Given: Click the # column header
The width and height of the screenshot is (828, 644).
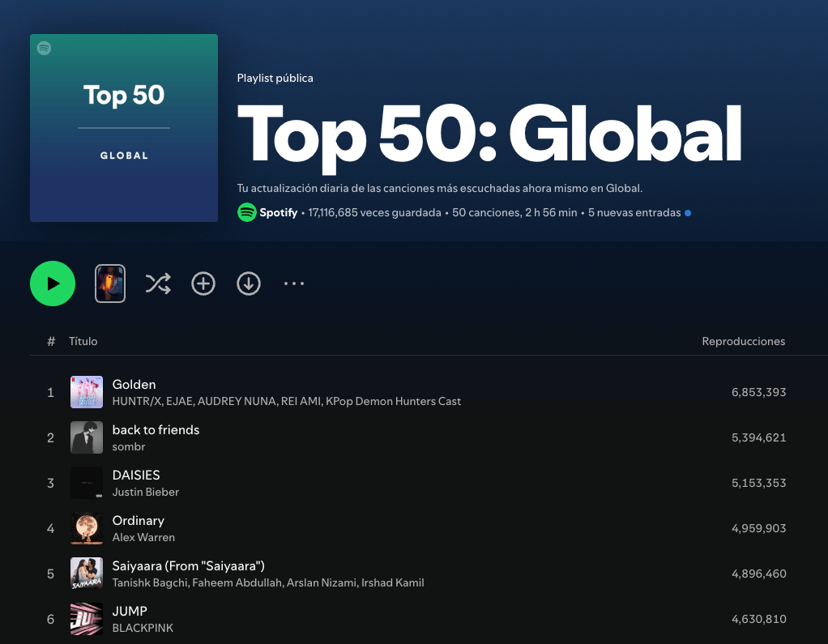Looking at the screenshot, I should pos(50,341).
